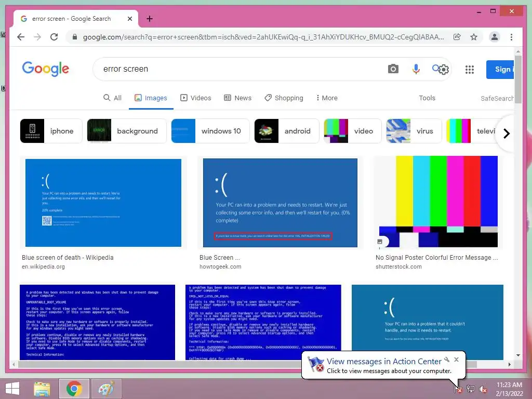Bookmark this page with the star
Image resolution: width=532 pixels, height=399 pixels.
click(474, 37)
